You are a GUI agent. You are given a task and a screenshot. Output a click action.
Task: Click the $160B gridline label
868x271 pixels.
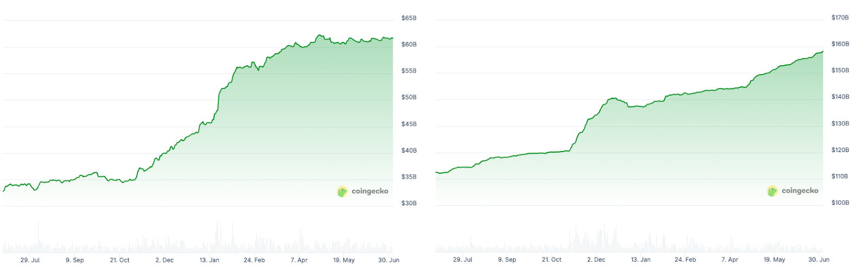tap(840, 44)
